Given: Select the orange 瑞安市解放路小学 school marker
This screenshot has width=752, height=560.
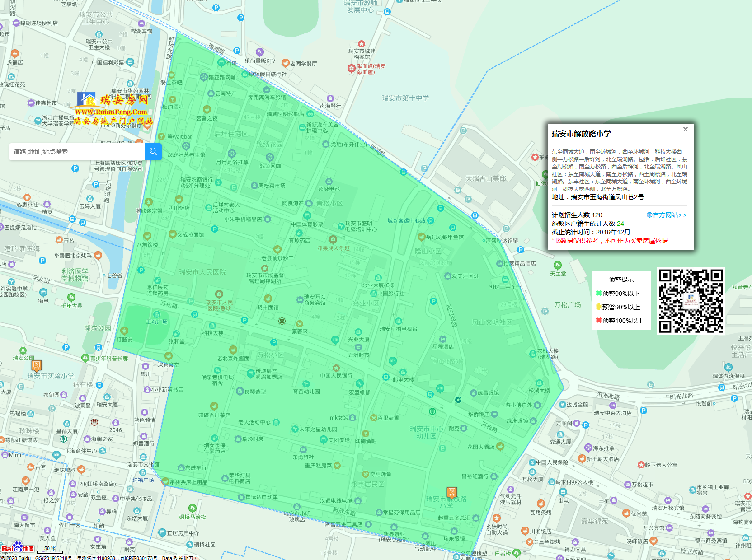Looking at the screenshot, I should coord(451,492).
